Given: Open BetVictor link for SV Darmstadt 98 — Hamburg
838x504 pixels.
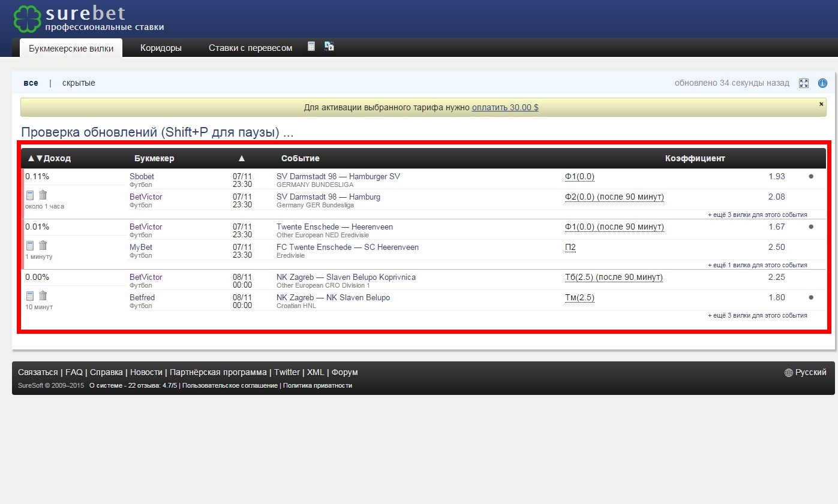Looking at the screenshot, I should click(146, 197).
